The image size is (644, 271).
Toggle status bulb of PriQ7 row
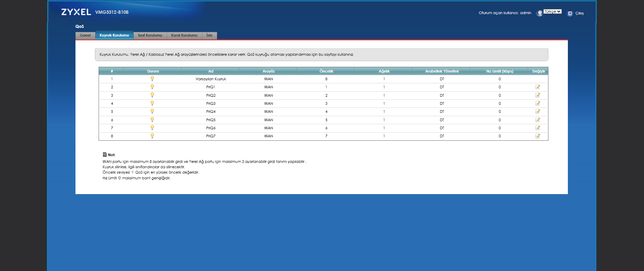tap(152, 136)
